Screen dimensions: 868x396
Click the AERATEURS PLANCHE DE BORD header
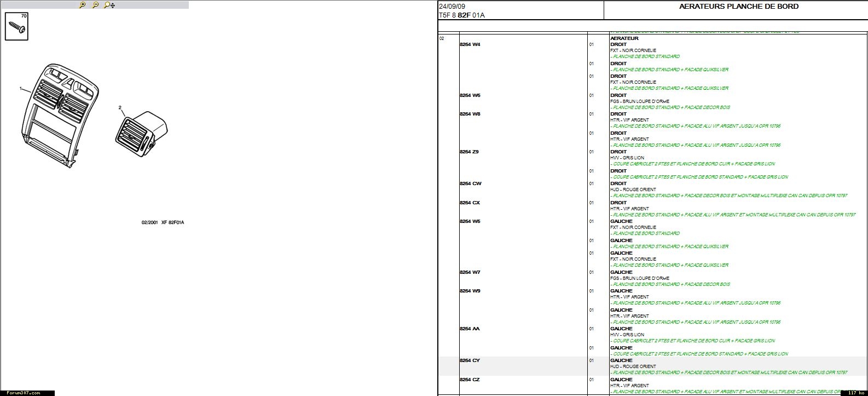(738, 7)
